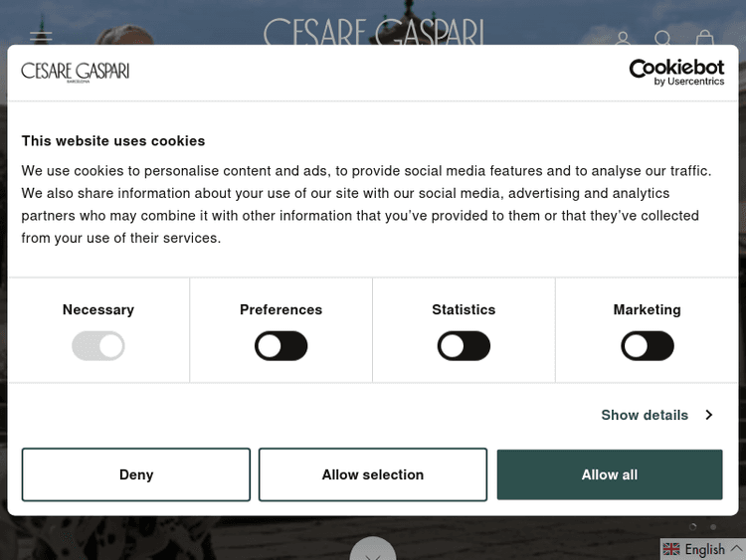Click the UK flag icon
Screen dimensions: 746x560
click(x=672, y=549)
